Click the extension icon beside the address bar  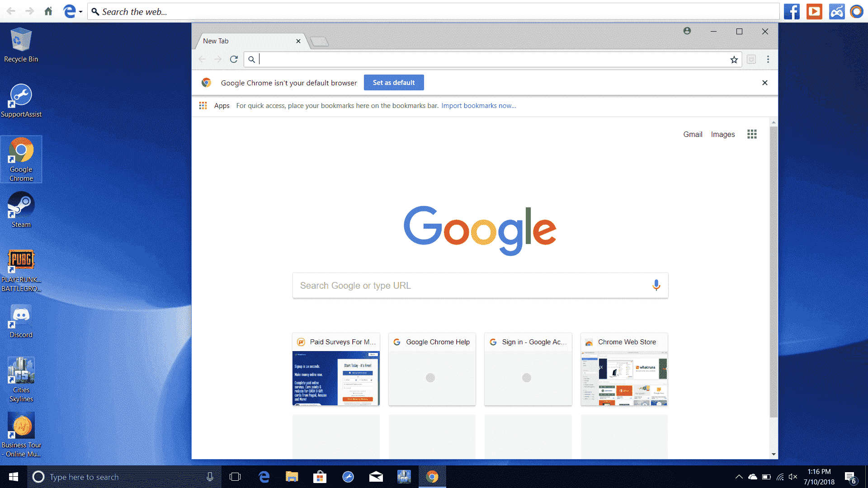coord(751,59)
